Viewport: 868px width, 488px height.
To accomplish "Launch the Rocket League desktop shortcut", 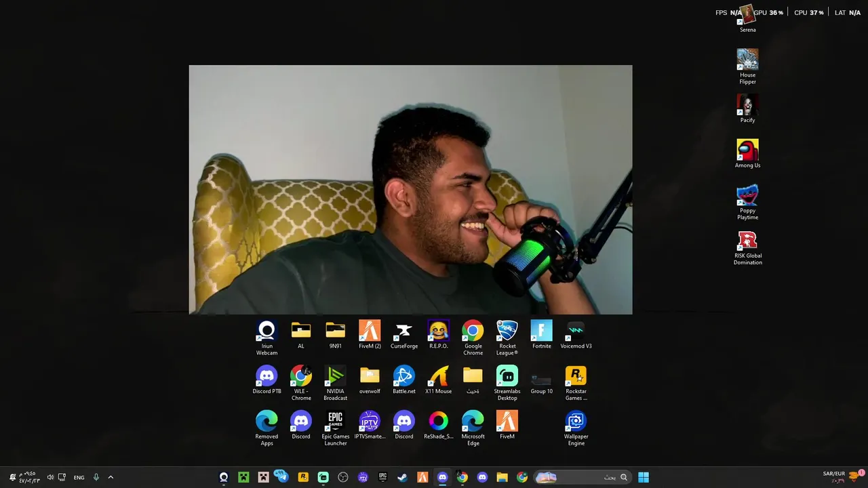I will (507, 338).
